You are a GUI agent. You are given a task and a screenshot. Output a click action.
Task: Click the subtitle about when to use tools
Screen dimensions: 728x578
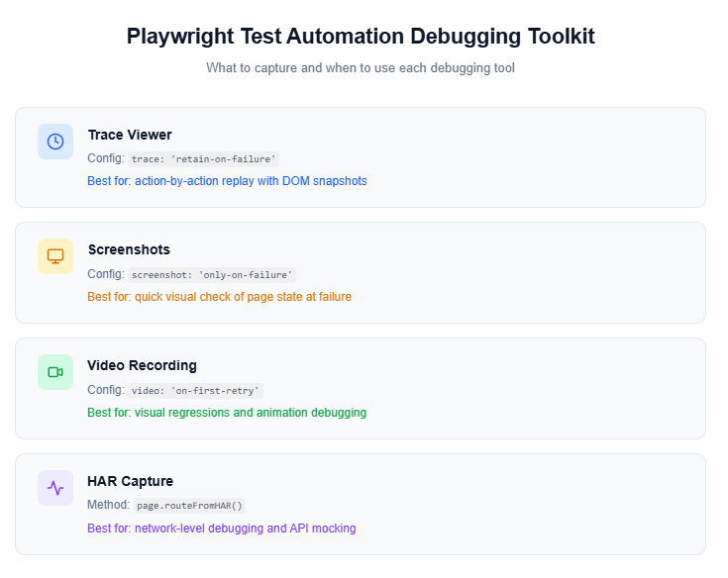pyautogui.click(x=361, y=68)
